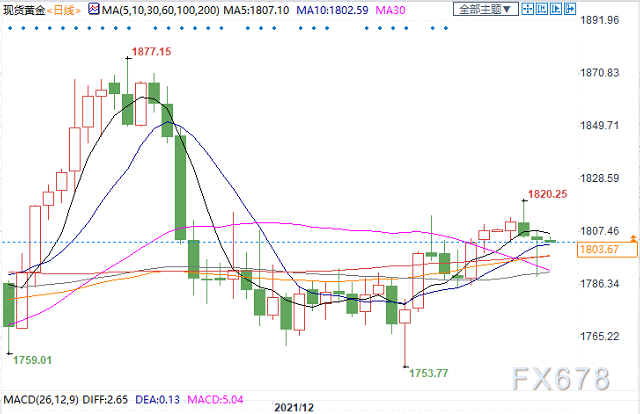Click the MA5:1807.10 value
Image resolution: width=640 pixels, height=414 pixels.
coord(256,10)
